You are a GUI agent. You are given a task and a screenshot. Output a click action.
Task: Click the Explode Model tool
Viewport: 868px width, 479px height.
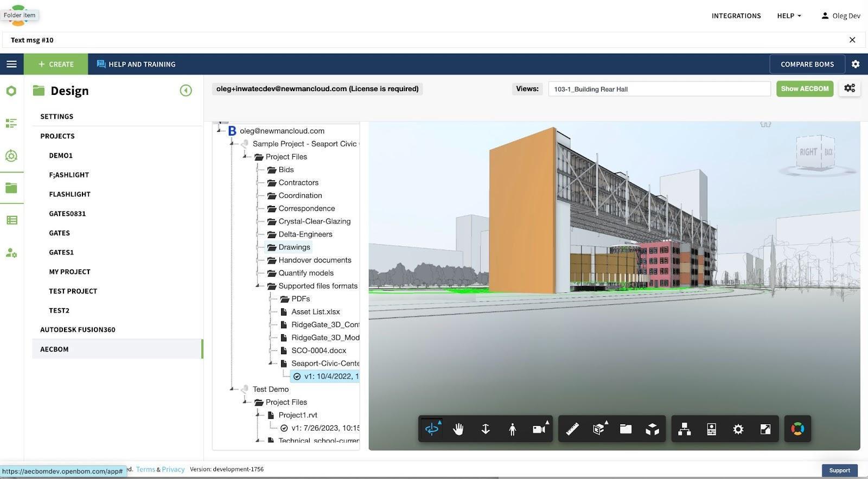(x=652, y=429)
